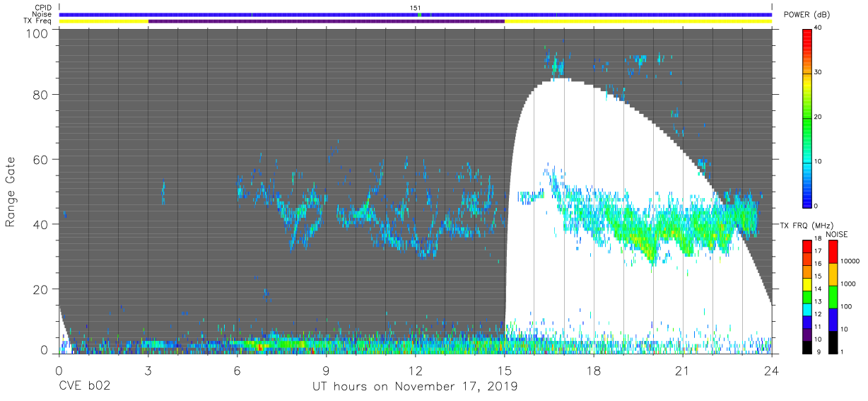Select the 30 tick on power scale

click(x=817, y=72)
